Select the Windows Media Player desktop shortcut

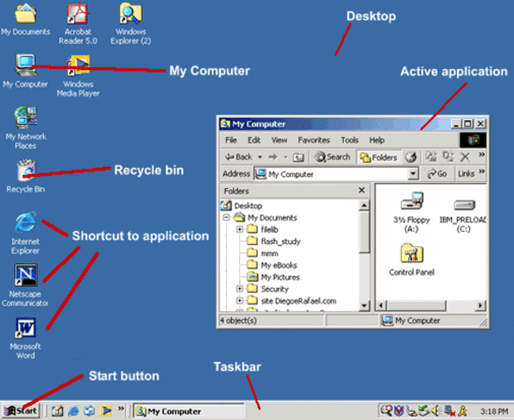[x=78, y=75]
